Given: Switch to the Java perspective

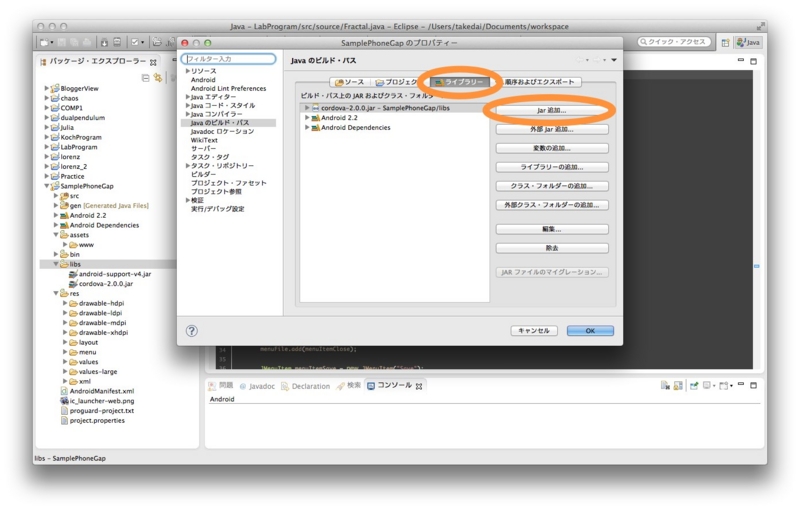Looking at the screenshot, I should (x=748, y=43).
